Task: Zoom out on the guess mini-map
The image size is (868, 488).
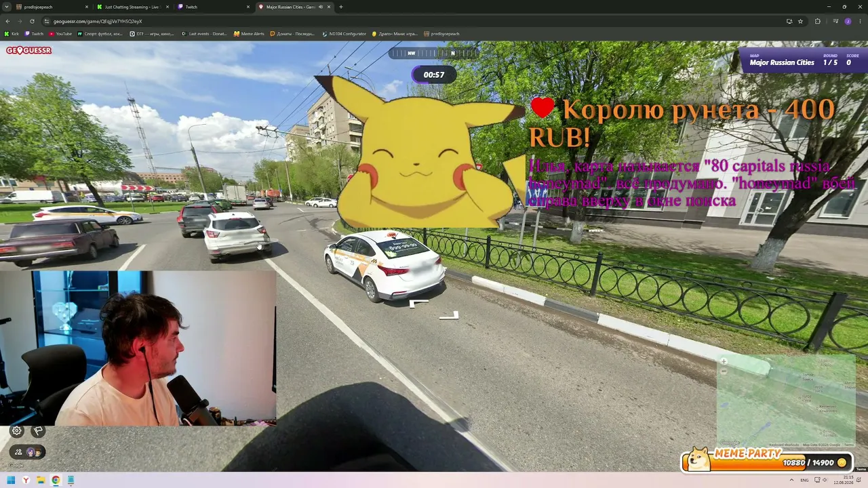Action: point(724,371)
